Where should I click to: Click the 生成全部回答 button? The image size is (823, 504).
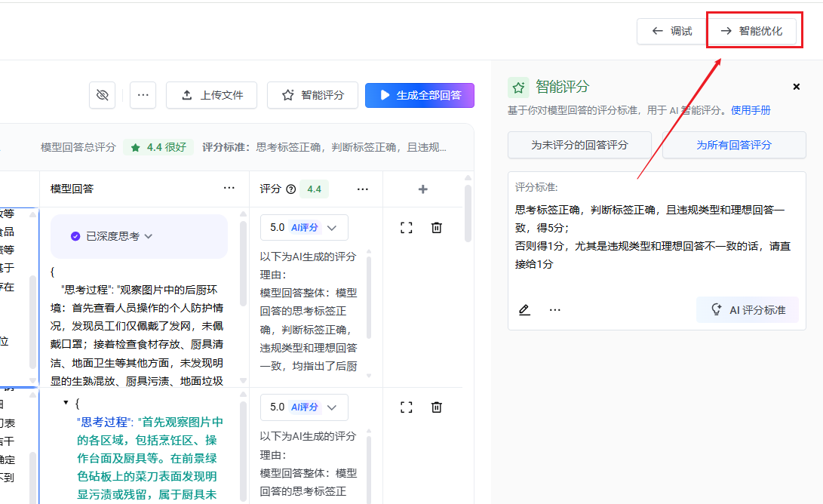(419, 95)
